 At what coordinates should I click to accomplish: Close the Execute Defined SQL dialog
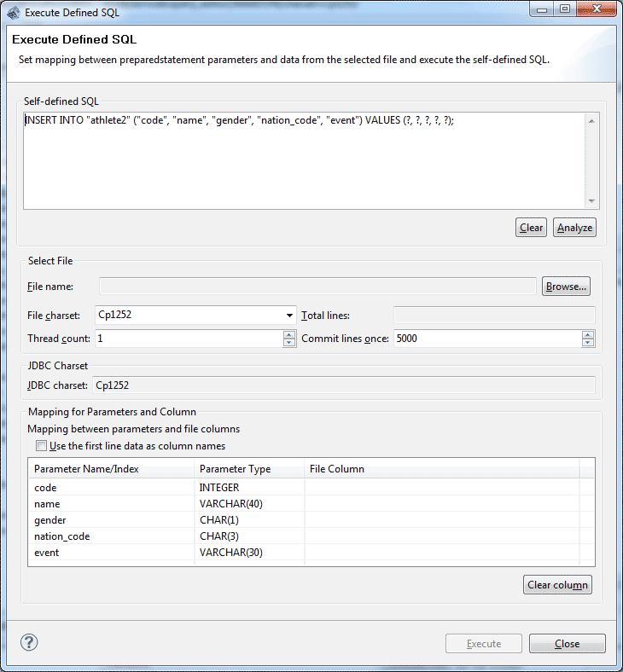(x=567, y=644)
